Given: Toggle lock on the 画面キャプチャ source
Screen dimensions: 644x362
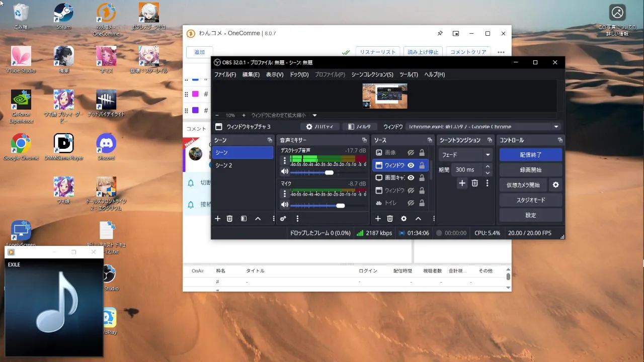Looking at the screenshot, I should click(422, 177).
